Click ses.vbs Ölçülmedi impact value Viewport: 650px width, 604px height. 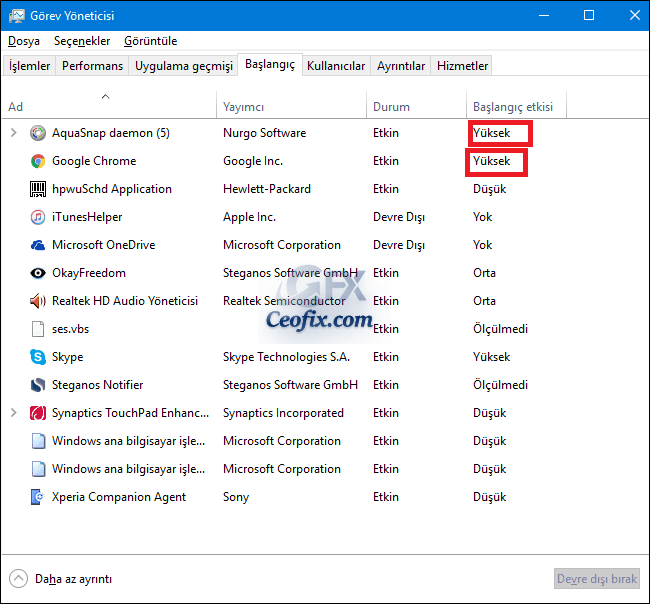coord(500,329)
